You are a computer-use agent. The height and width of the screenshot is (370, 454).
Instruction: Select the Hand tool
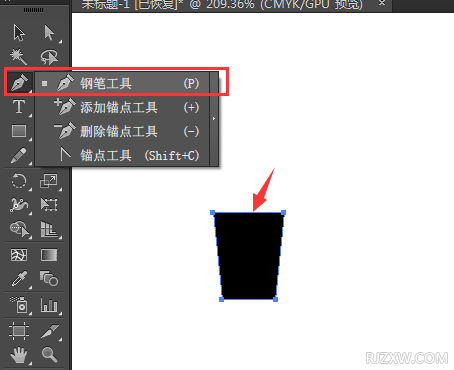click(x=19, y=355)
